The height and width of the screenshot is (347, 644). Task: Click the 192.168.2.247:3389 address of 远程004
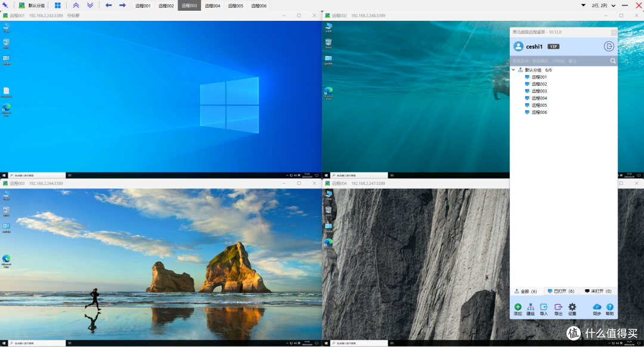coord(368,183)
